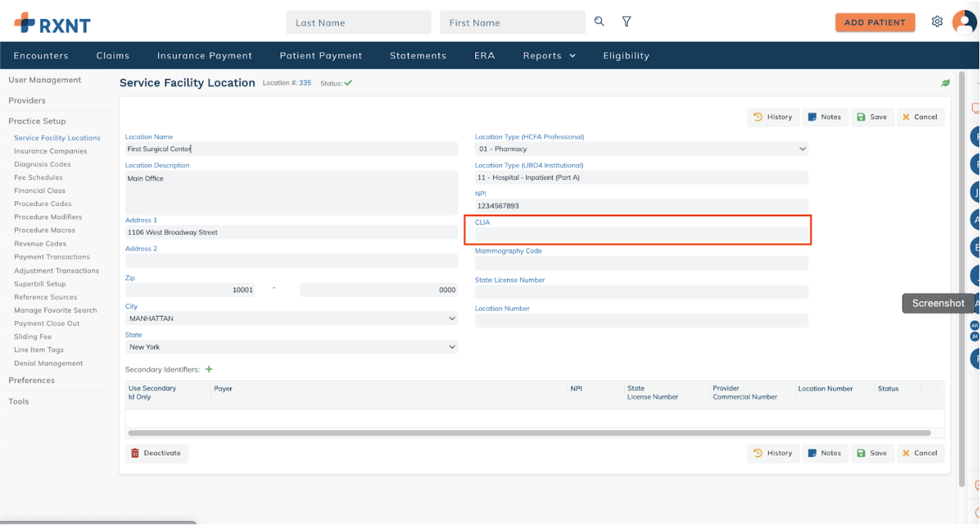The image size is (980, 525).
Task: Click the Location Description text area
Action: [291, 193]
